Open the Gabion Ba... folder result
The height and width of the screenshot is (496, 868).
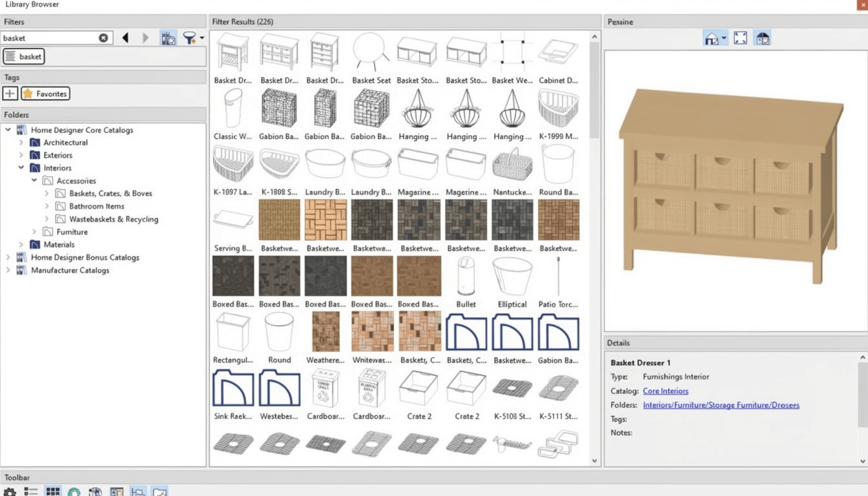point(559,338)
